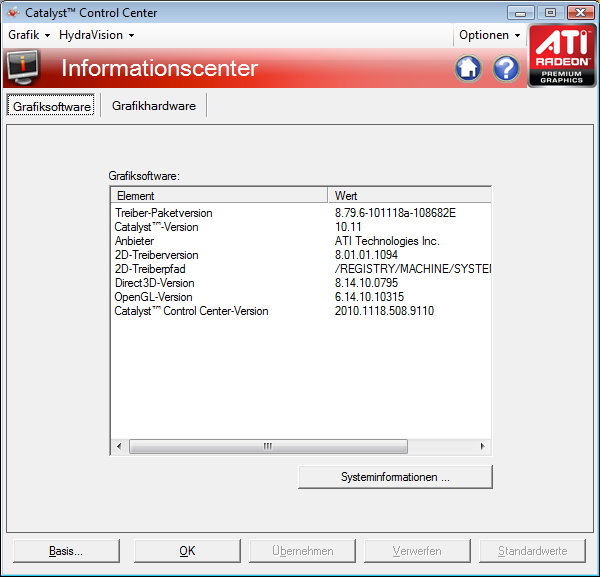Go to the Home view icon

point(468,68)
